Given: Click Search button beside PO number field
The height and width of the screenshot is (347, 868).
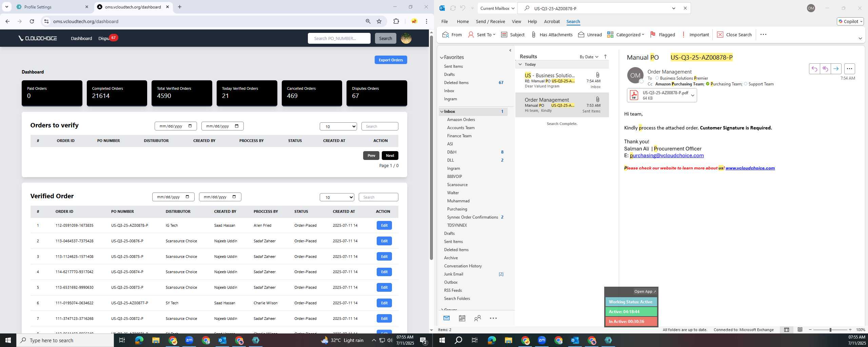Looking at the screenshot, I should [x=385, y=38].
